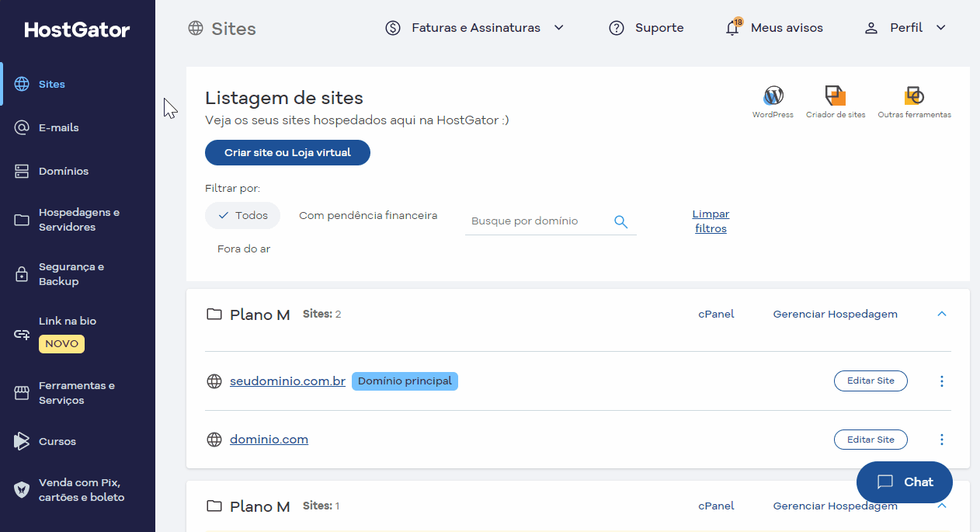The height and width of the screenshot is (532, 980).
Task: Click the dollar icon of Faturas e Assinaturas
Action: [x=393, y=28]
